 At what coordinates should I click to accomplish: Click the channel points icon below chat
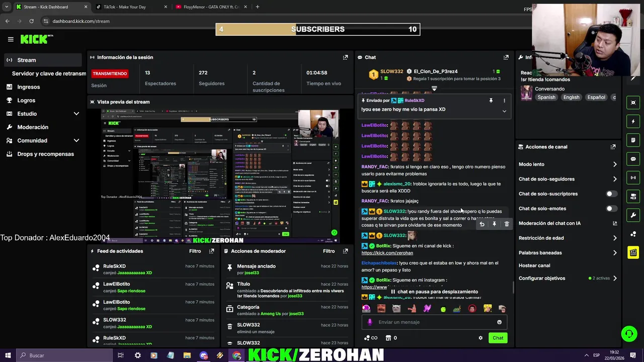pyautogui.click(x=370, y=338)
